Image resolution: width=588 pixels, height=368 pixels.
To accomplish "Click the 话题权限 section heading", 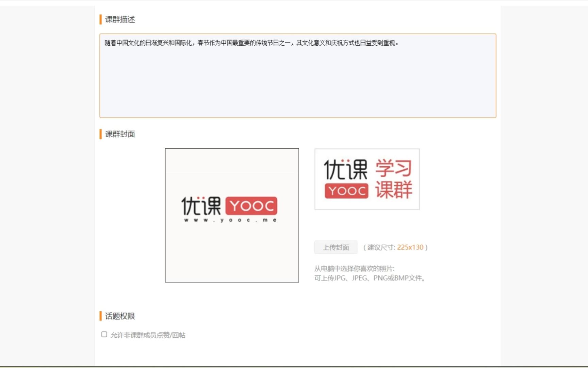I will [x=120, y=316].
